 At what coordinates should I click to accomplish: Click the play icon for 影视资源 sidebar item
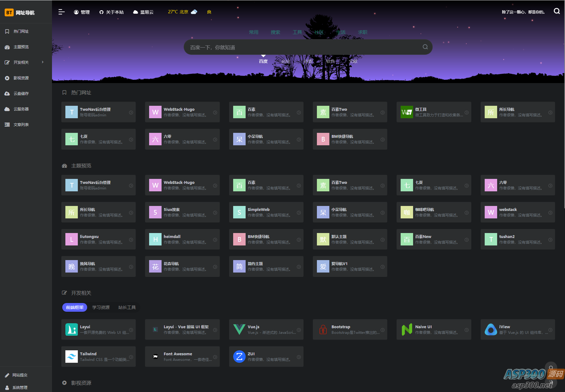7,78
